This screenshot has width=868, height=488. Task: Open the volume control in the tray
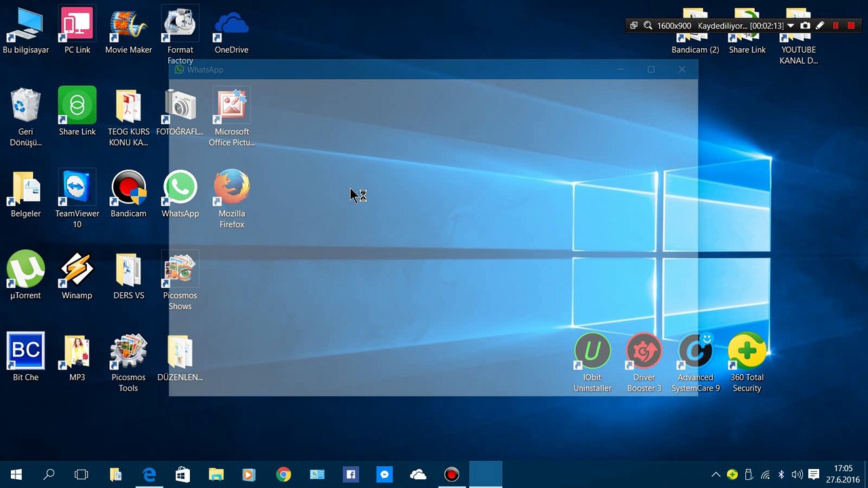(797, 474)
